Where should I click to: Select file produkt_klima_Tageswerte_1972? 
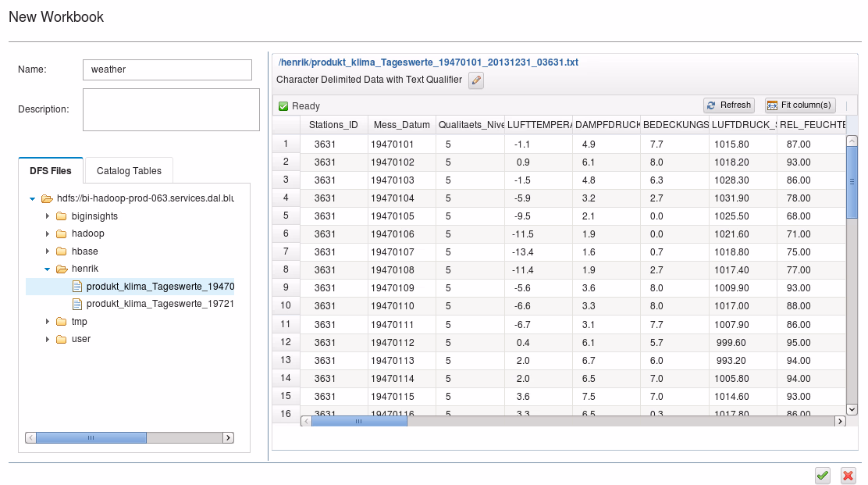(160, 304)
